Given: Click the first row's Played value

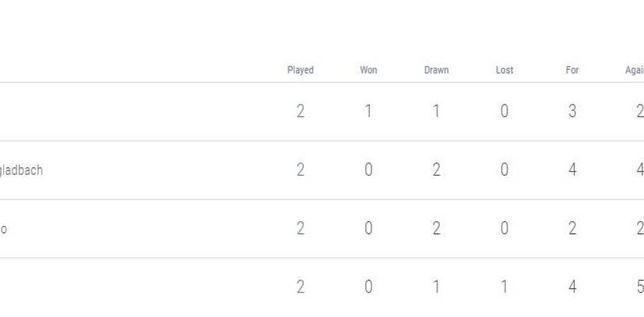Looking at the screenshot, I should coord(300,111).
